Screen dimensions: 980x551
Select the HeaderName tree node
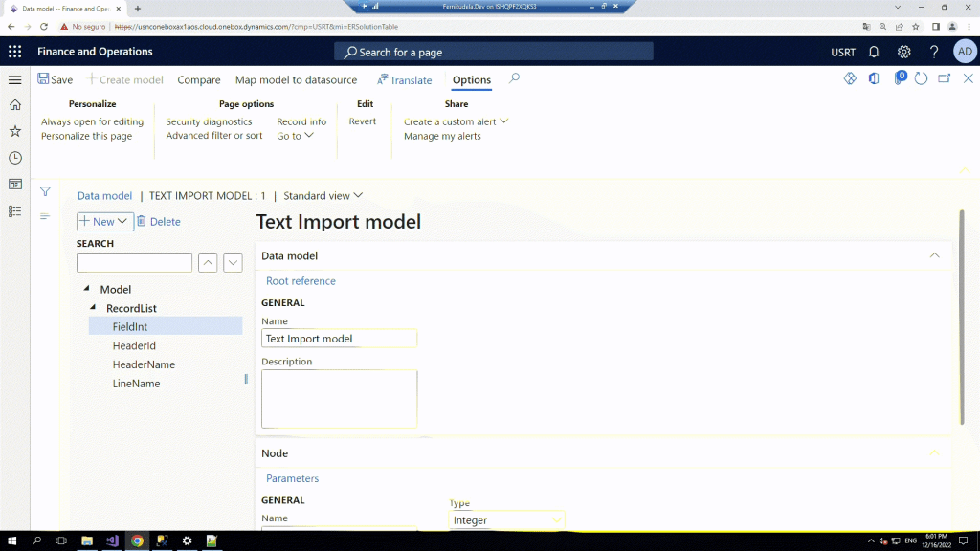(144, 364)
